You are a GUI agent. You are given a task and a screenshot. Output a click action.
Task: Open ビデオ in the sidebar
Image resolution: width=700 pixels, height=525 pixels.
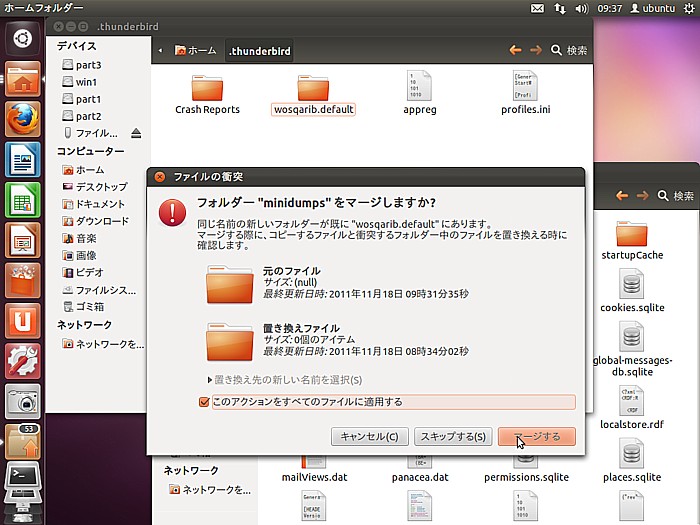pyautogui.click(x=83, y=272)
